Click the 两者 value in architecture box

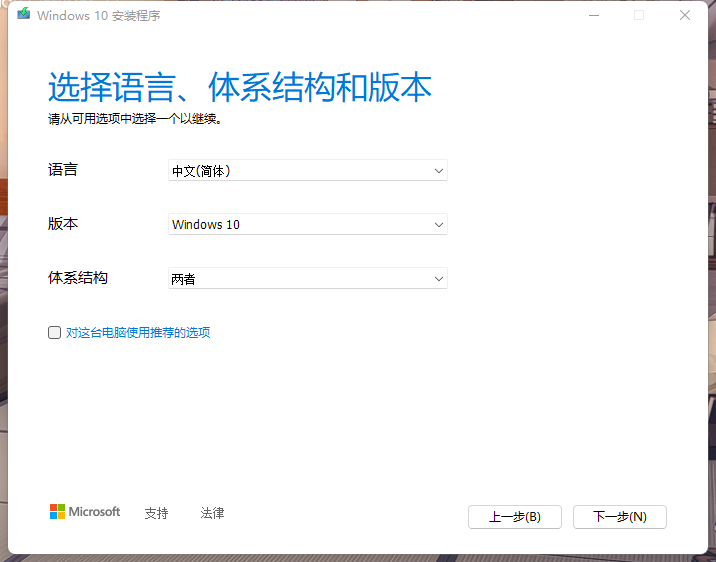click(x=184, y=279)
